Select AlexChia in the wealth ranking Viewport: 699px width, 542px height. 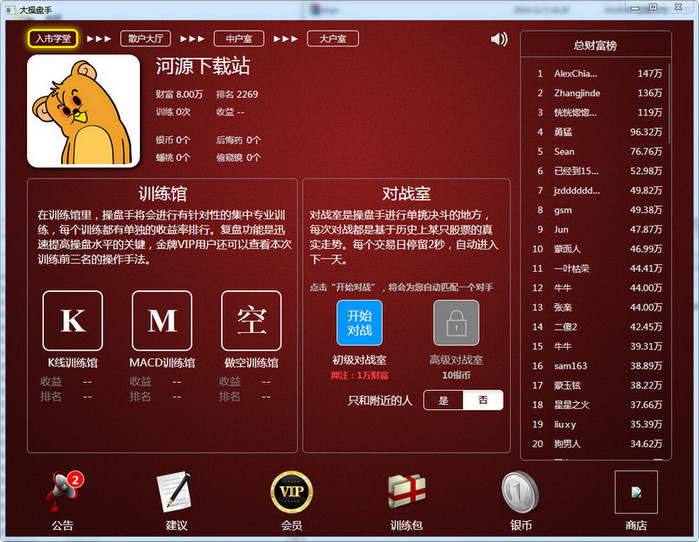[x=575, y=73]
